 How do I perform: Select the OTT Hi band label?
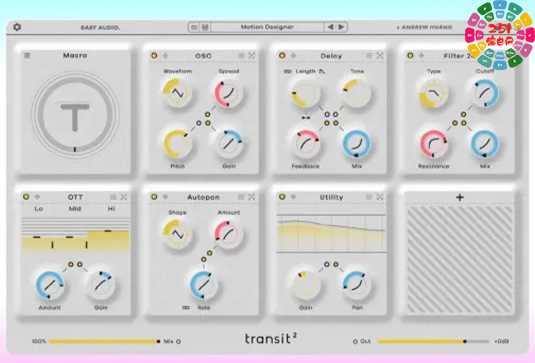111,208
